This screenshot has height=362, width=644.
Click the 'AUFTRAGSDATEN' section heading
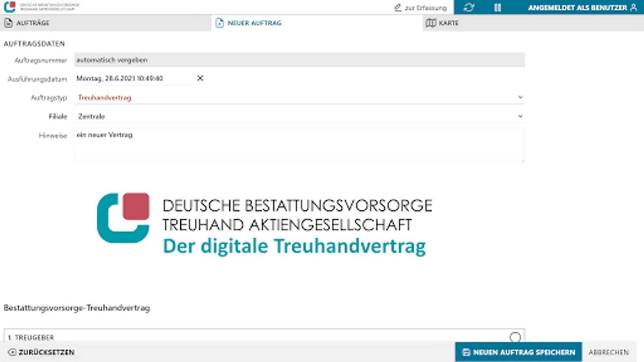(34, 44)
